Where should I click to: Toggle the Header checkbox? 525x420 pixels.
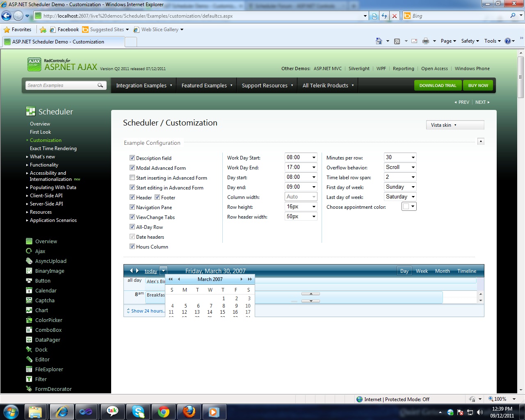[x=132, y=197]
